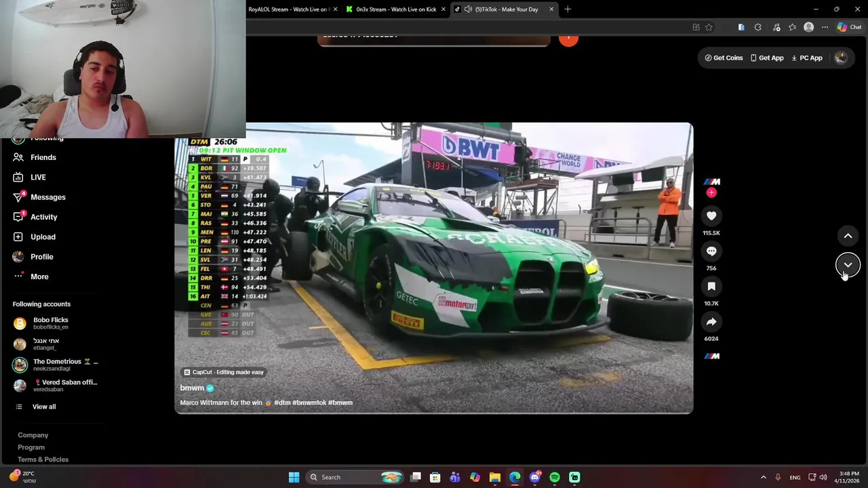The height and width of the screenshot is (488, 868).
Task: Pause the playing BMW pit stop video
Action: [434, 268]
